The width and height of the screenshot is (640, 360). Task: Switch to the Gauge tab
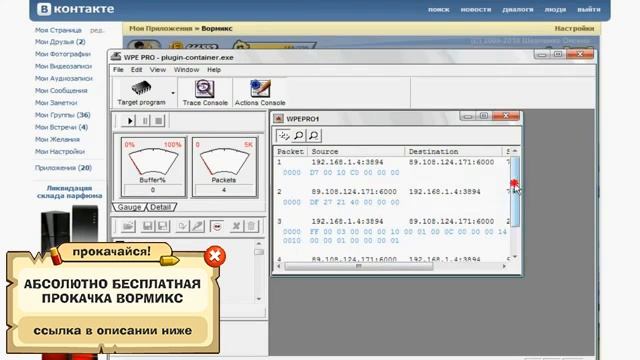(129, 207)
